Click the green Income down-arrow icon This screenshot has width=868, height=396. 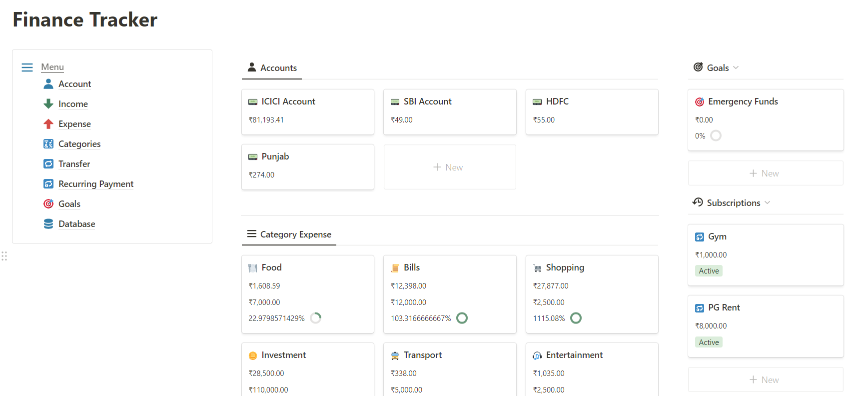coord(48,104)
